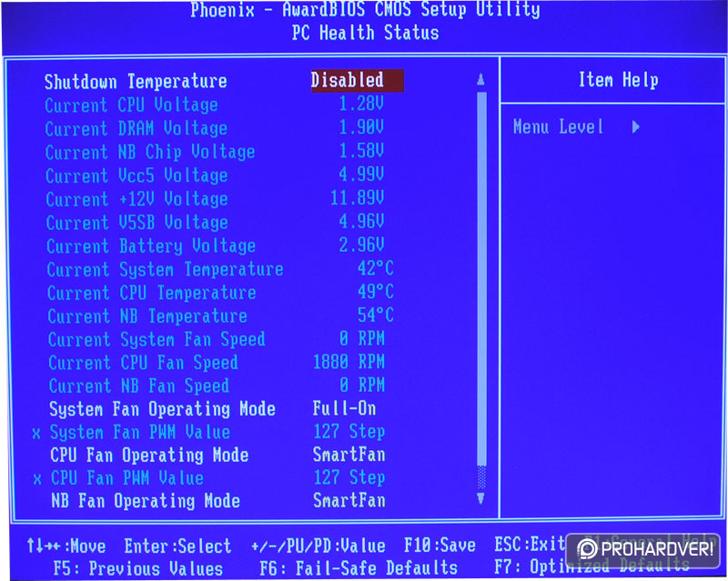Click the +/-/PU/PD:Value hint
Image resolution: width=728 pixels, height=581 pixels.
coord(318,546)
